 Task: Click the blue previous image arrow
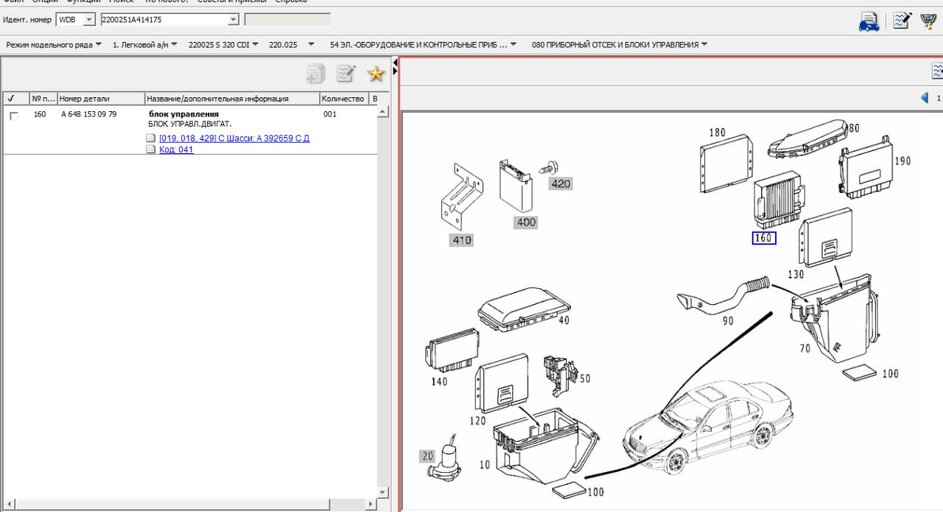coord(924,98)
